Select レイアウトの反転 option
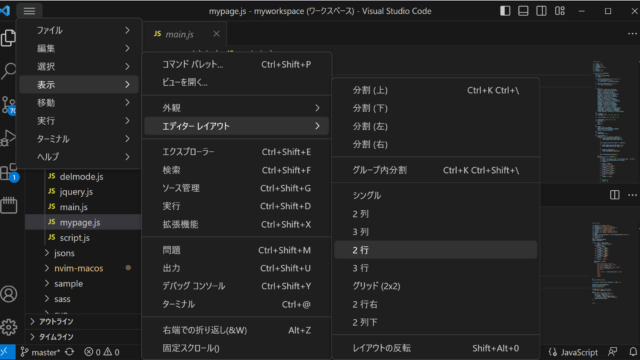The height and width of the screenshot is (360, 640). click(436, 348)
